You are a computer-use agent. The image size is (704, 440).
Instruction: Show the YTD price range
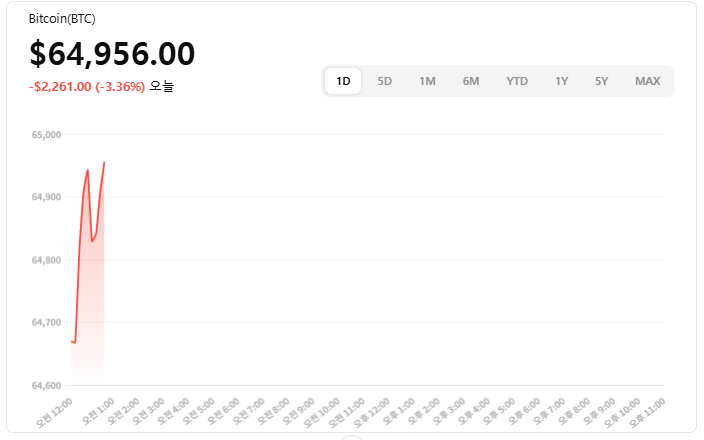pyautogui.click(x=517, y=81)
